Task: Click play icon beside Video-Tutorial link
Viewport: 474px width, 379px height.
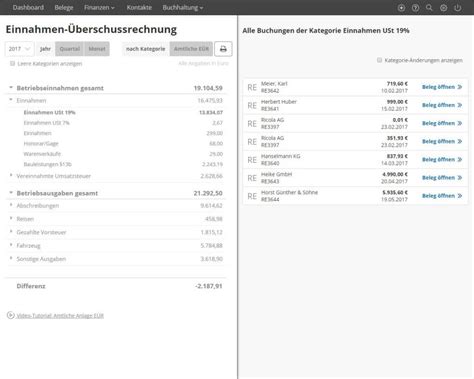Action: point(11,315)
